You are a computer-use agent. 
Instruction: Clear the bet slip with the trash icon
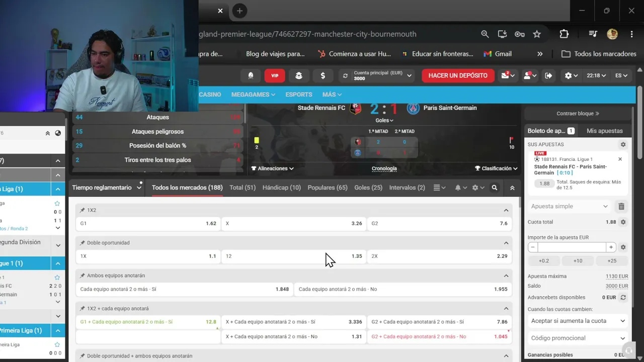pos(621,206)
